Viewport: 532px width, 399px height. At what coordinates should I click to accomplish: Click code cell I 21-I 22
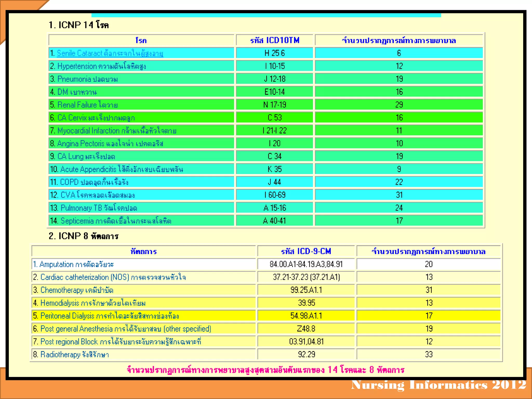275,130
